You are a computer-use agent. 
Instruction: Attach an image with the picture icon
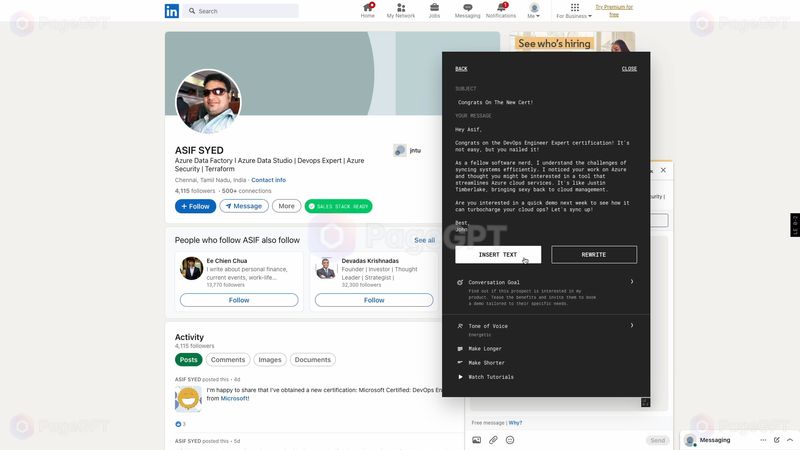[477, 440]
